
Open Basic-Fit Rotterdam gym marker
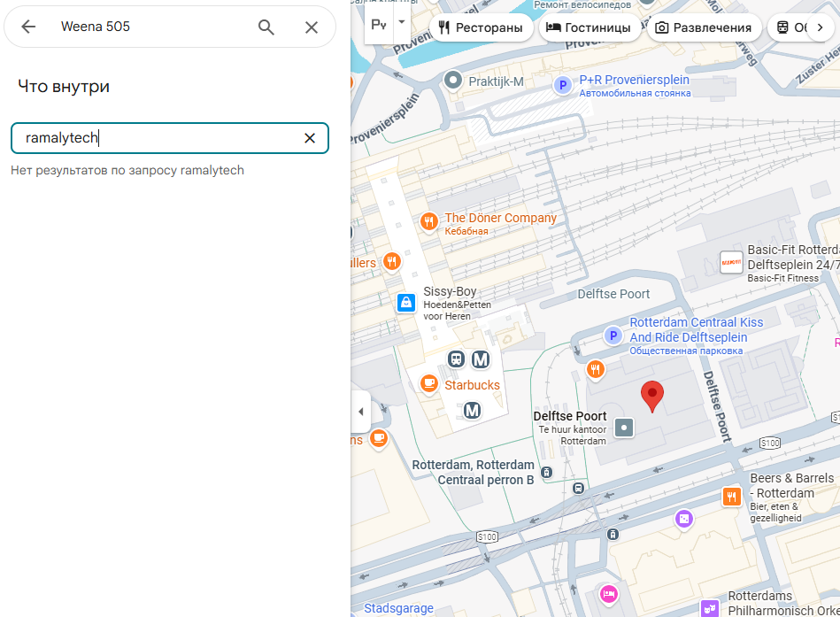[x=731, y=262]
